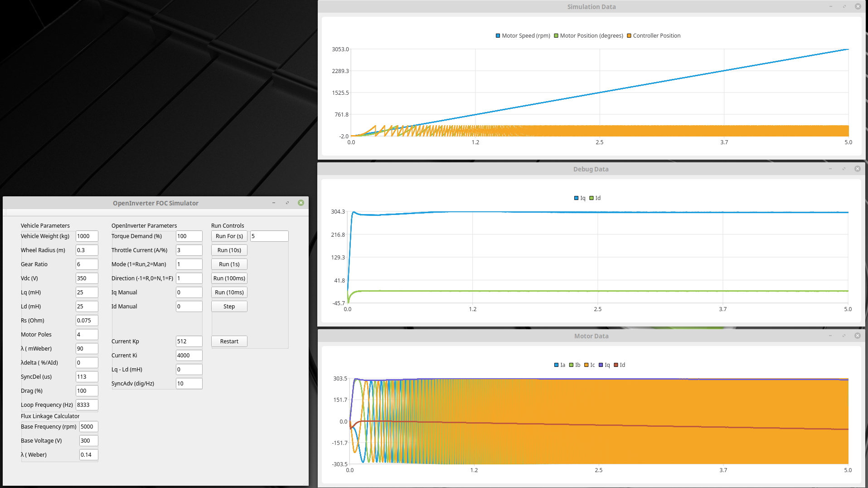
Task: Select the Loop Frequency (Hz) input
Action: 87,405
